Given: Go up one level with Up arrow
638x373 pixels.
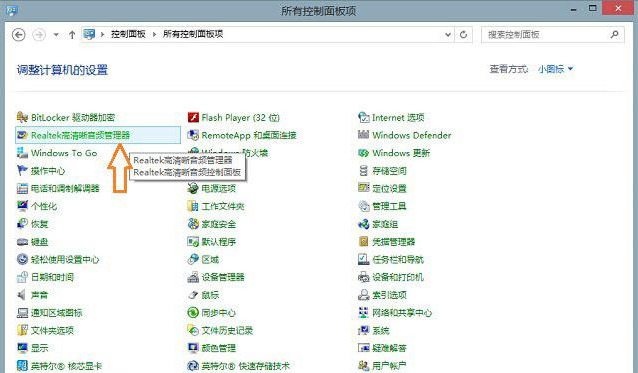Looking at the screenshot, I should (72, 35).
